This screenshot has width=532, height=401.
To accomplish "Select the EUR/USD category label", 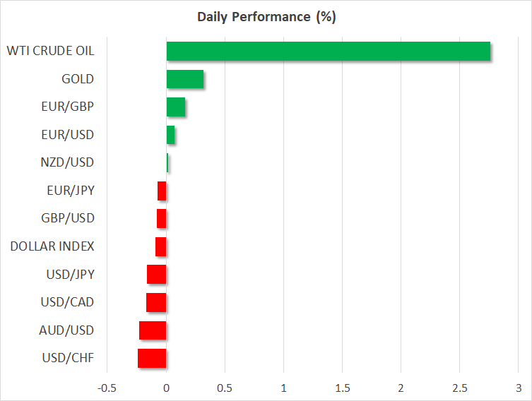I will (67, 135).
